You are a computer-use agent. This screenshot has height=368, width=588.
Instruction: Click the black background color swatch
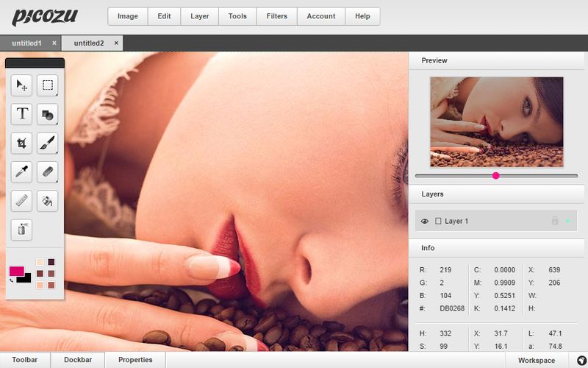click(x=26, y=279)
